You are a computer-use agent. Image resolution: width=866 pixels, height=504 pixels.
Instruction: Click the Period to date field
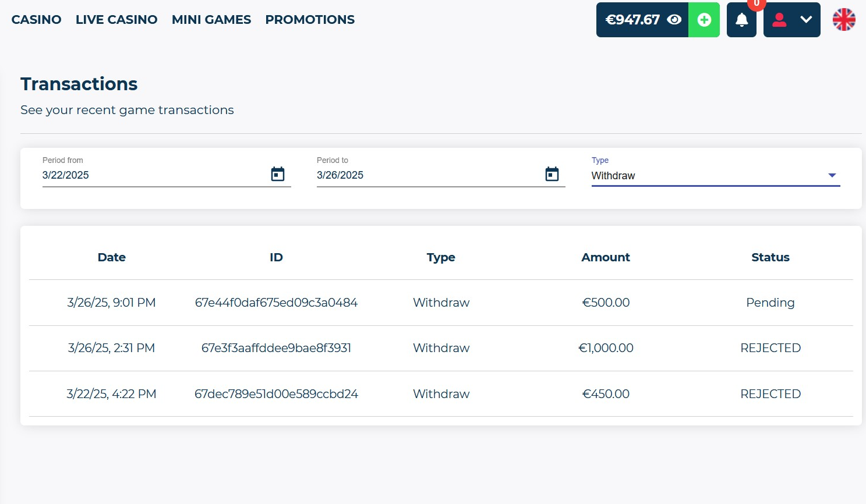click(x=425, y=175)
